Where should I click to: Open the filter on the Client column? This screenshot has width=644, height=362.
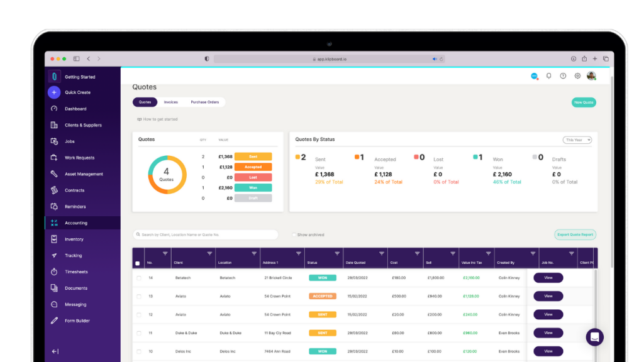(209, 254)
